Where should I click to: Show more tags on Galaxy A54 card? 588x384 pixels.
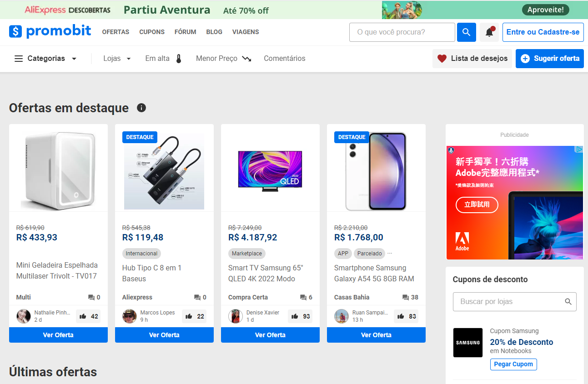click(x=390, y=253)
